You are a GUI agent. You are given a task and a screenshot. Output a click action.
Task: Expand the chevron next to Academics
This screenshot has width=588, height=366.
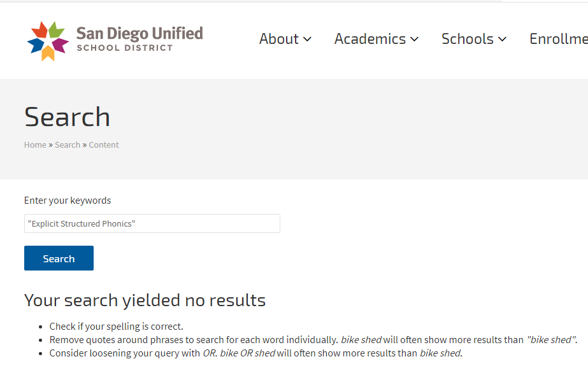415,39
